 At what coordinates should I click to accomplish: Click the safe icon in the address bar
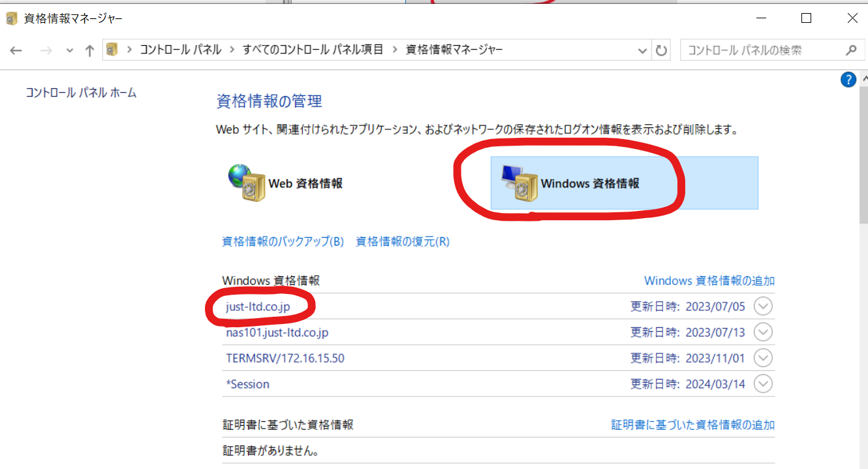pos(112,50)
